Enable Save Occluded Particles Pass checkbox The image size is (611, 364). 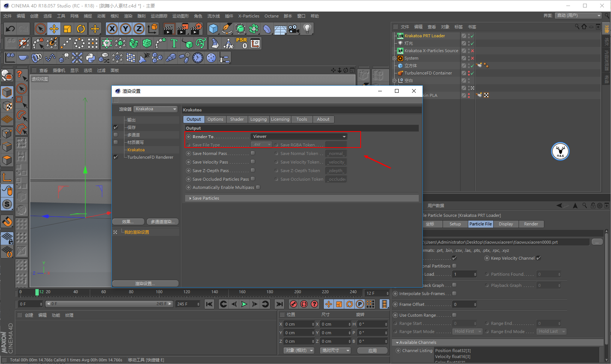coord(253,179)
